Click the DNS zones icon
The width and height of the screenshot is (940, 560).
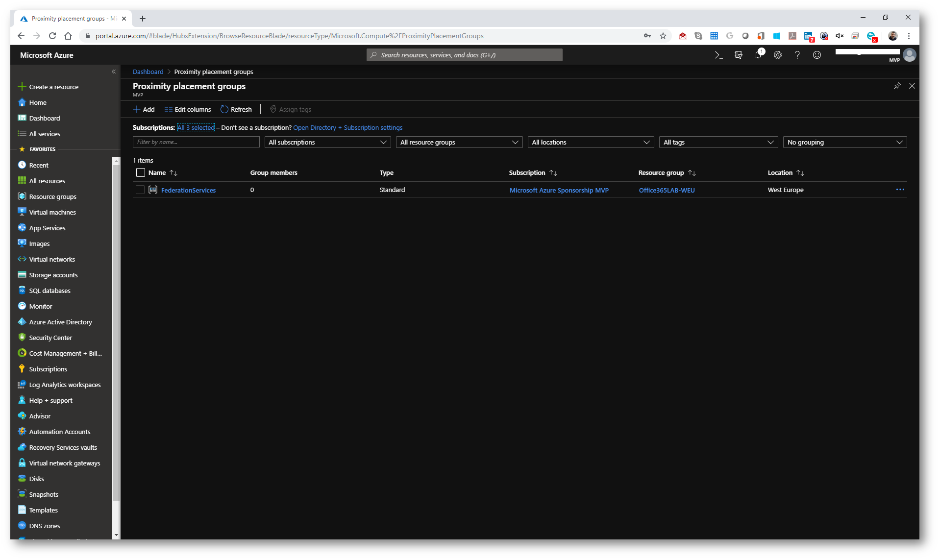tap(22, 526)
